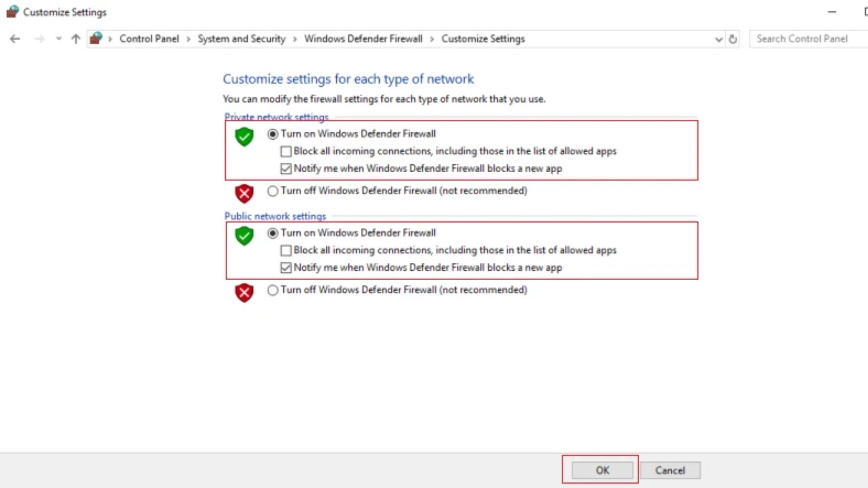Image resolution: width=868 pixels, height=488 pixels.
Task: Click in Search Control Panel field
Action: coord(808,39)
